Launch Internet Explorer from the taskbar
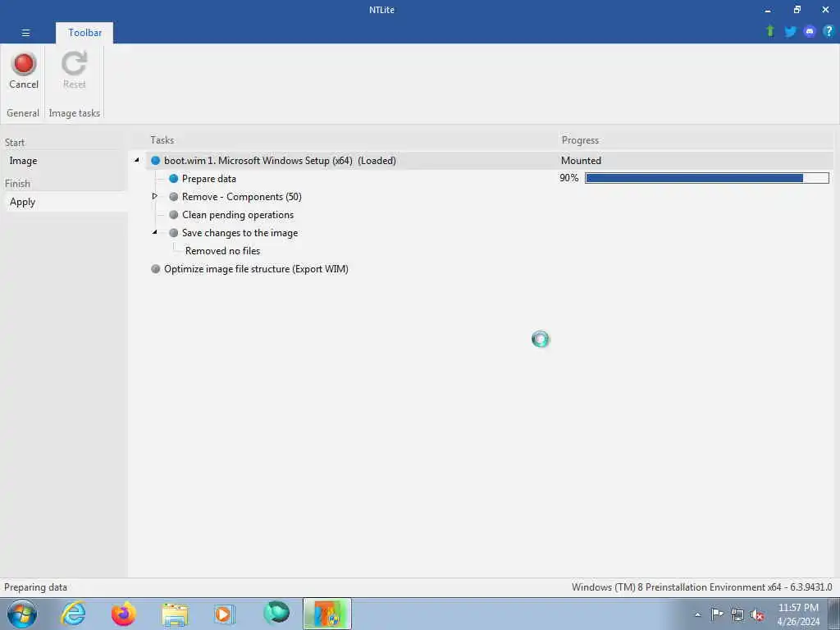Image resolution: width=840 pixels, height=630 pixels. point(73,614)
